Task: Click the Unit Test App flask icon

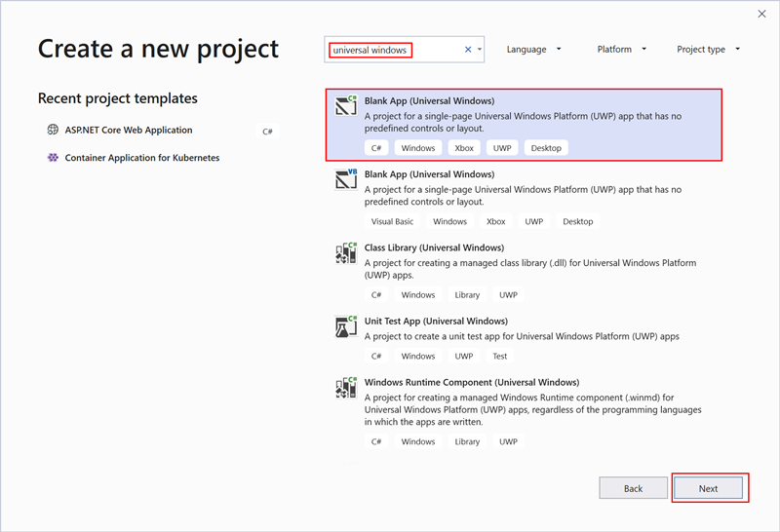Action: (345, 327)
